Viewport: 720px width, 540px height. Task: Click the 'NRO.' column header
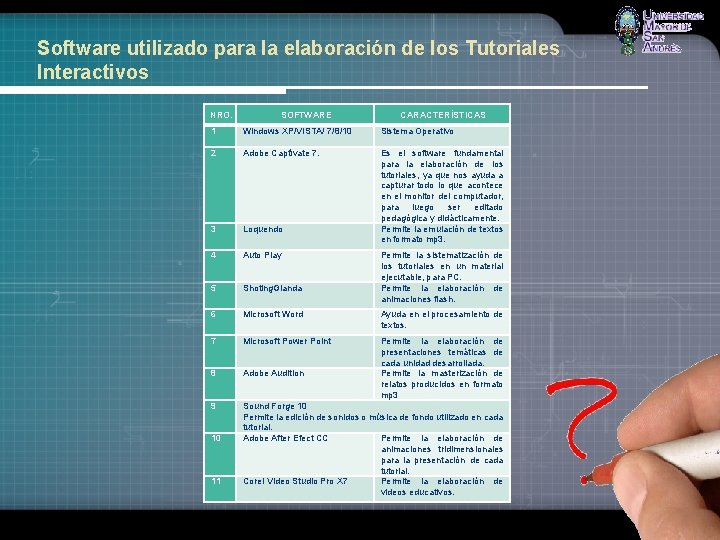220,114
